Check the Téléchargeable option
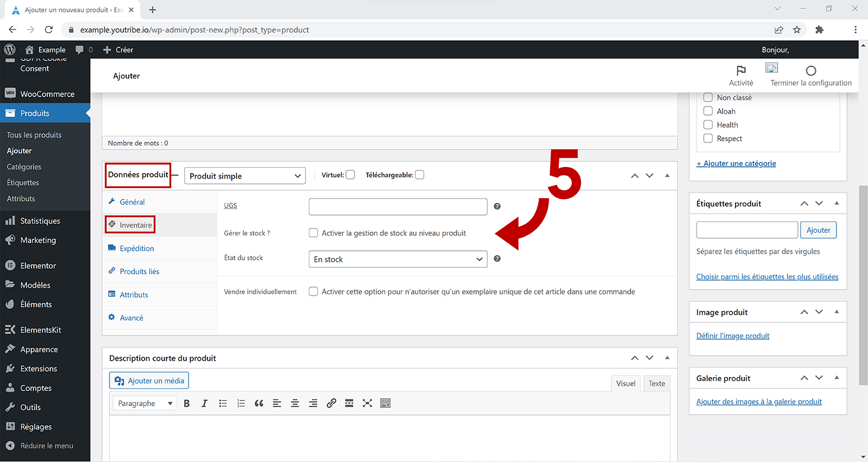The image size is (868, 462). pyautogui.click(x=420, y=175)
